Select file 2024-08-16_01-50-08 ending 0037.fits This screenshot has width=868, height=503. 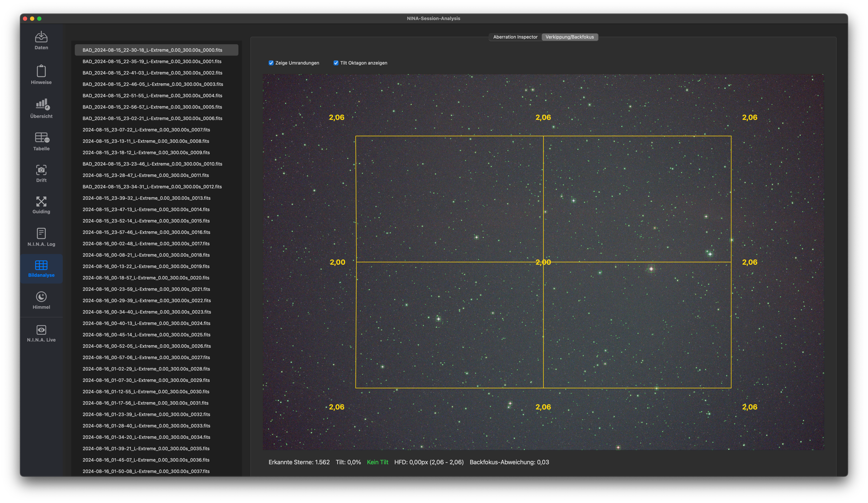coord(146,471)
